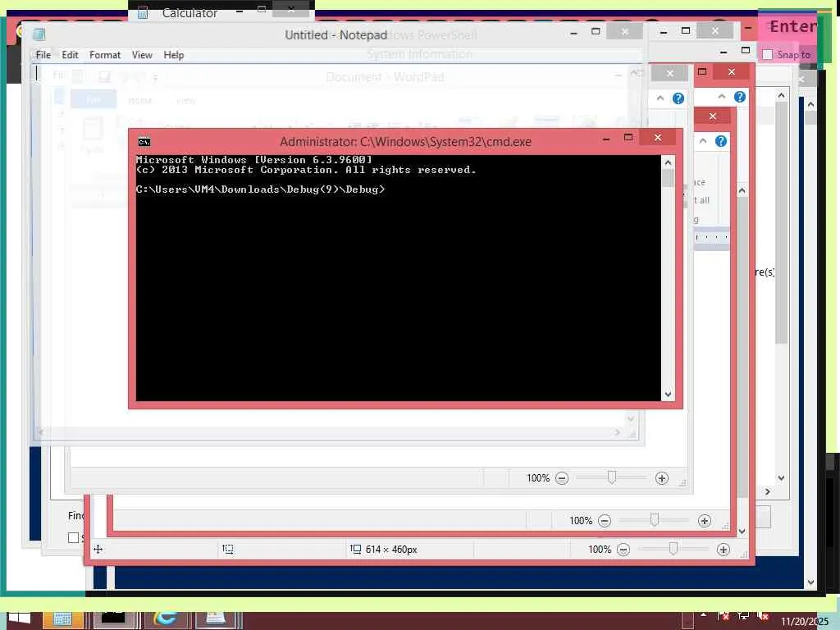Open the Edit menu in Notepad

(70, 55)
